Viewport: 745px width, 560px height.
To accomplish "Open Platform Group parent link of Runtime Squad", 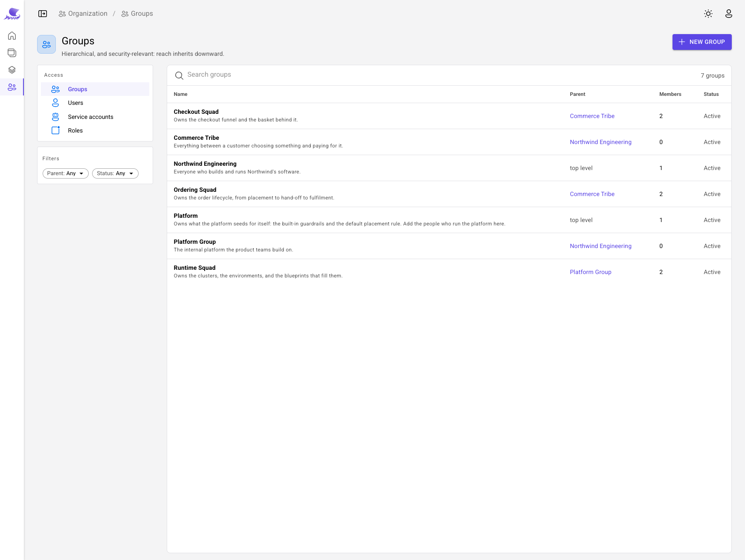I will pyautogui.click(x=591, y=272).
